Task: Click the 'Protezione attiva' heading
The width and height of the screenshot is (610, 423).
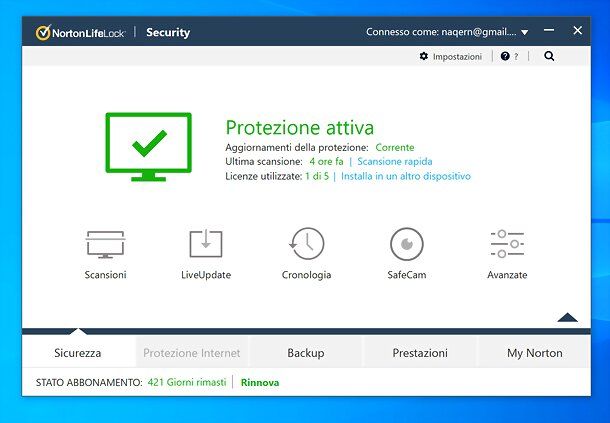Action: coord(300,127)
